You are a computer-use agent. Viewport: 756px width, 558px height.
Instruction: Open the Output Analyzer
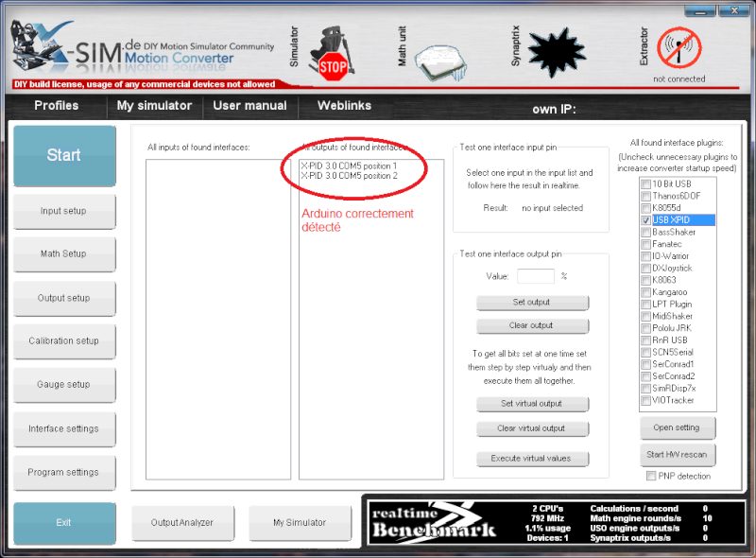point(181,522)
